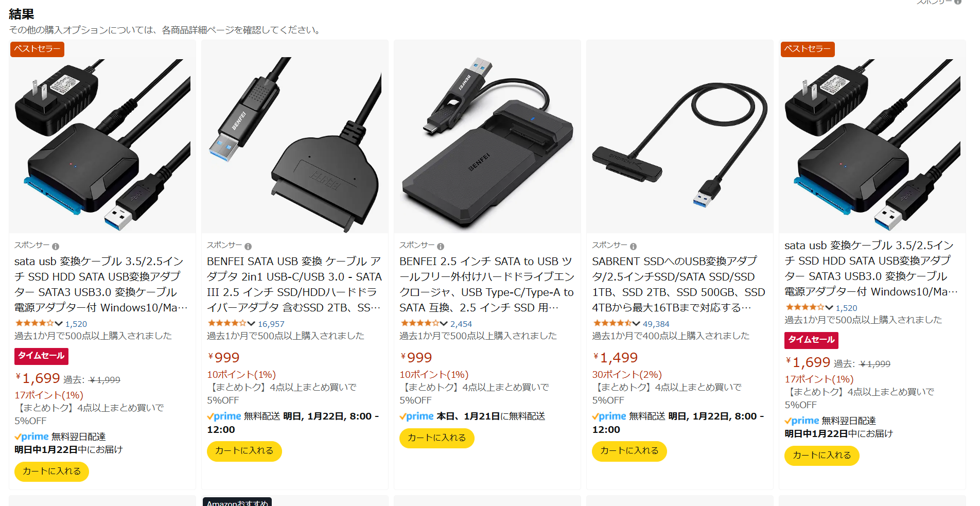
Task: Add SABRENT adapter to cart
Action: [x=629, y=451]
